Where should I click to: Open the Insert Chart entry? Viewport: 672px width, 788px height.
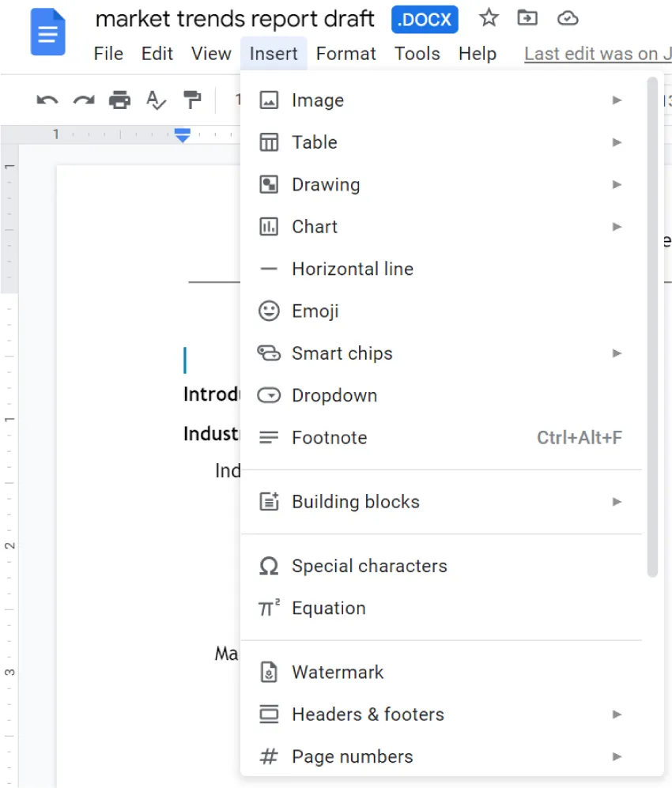(x=314, y=226)
